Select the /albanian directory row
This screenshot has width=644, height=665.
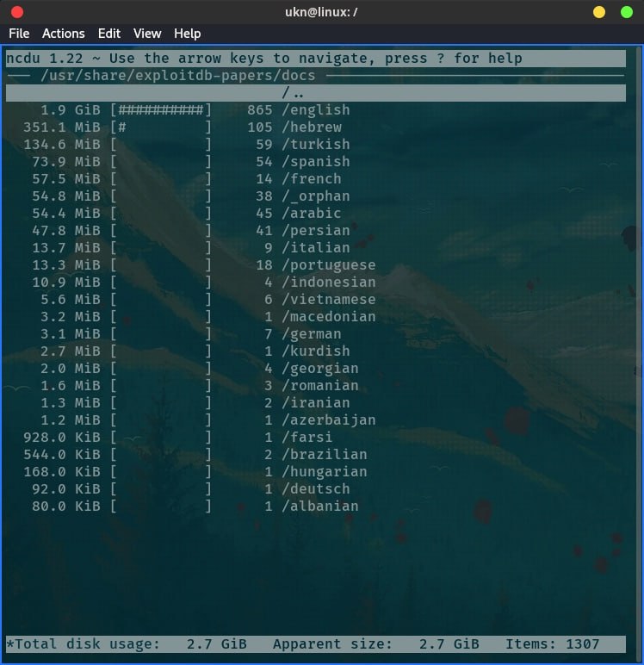[x=315, y=506]
